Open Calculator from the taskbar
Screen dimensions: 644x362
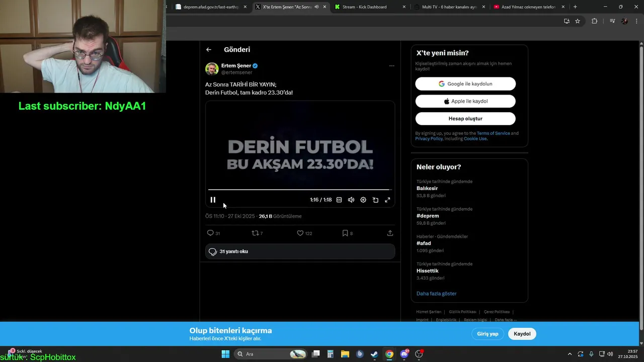tap(330, 354)
